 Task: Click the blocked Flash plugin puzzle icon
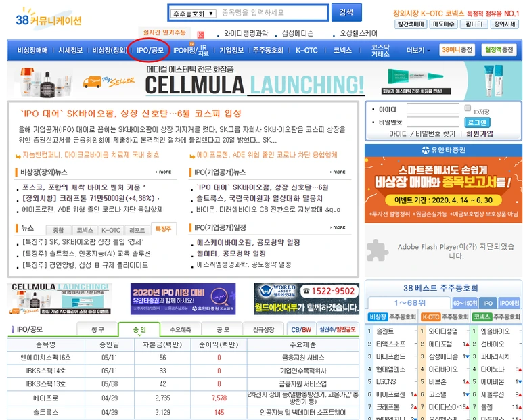click(x=378, y=251)
